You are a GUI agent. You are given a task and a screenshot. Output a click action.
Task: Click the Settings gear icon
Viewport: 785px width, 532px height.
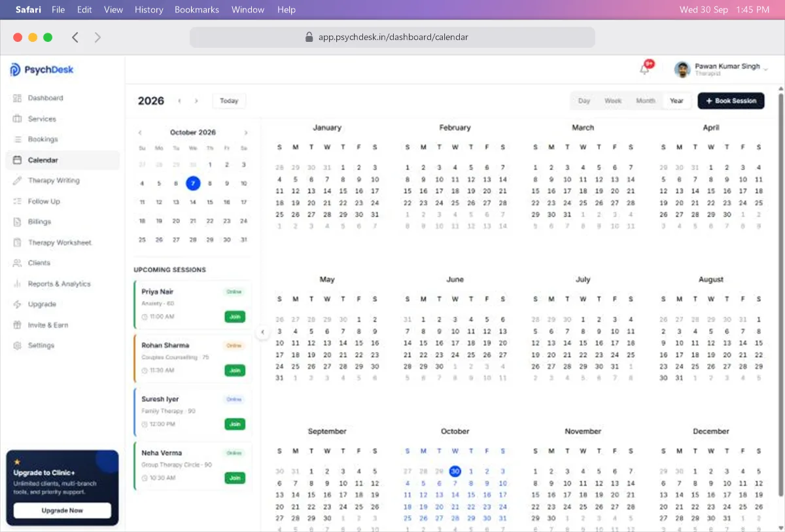click(17, 346)
